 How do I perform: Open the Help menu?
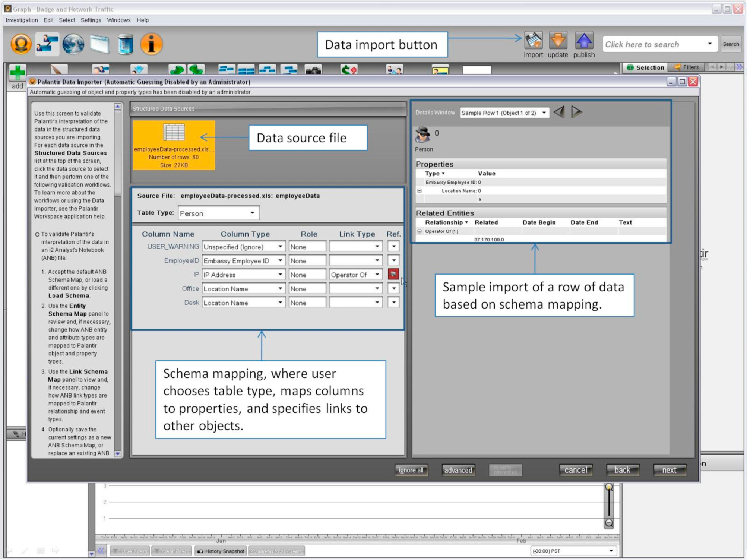tap(143, 20)
